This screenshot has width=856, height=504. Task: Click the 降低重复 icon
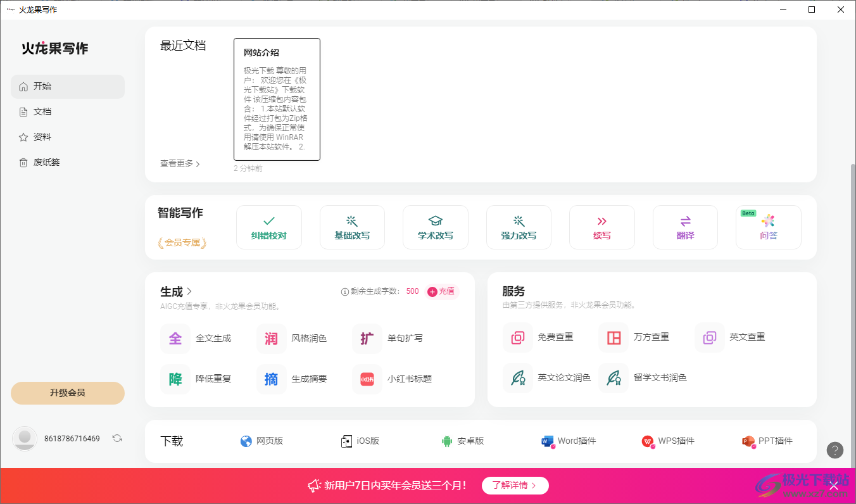pyautogui.click(x=175, y=379)
